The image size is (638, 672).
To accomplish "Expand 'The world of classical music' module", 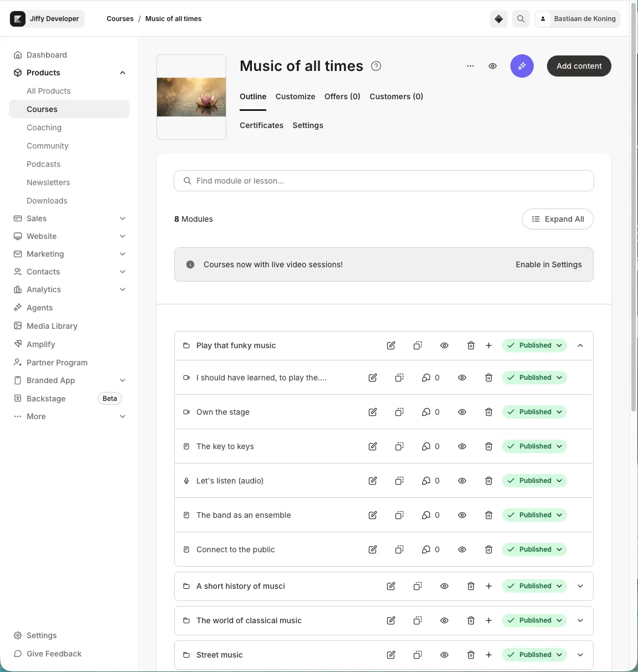I will tap(580, 620).
